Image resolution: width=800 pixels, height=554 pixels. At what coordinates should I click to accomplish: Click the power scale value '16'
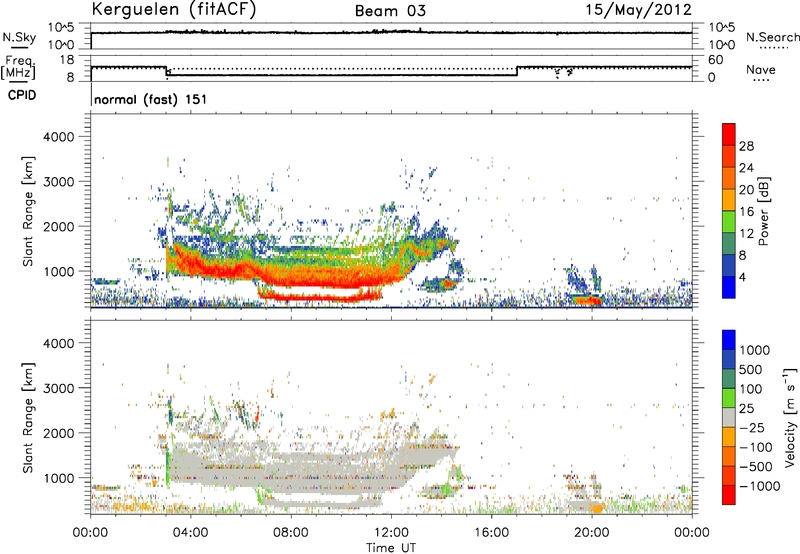746,212
